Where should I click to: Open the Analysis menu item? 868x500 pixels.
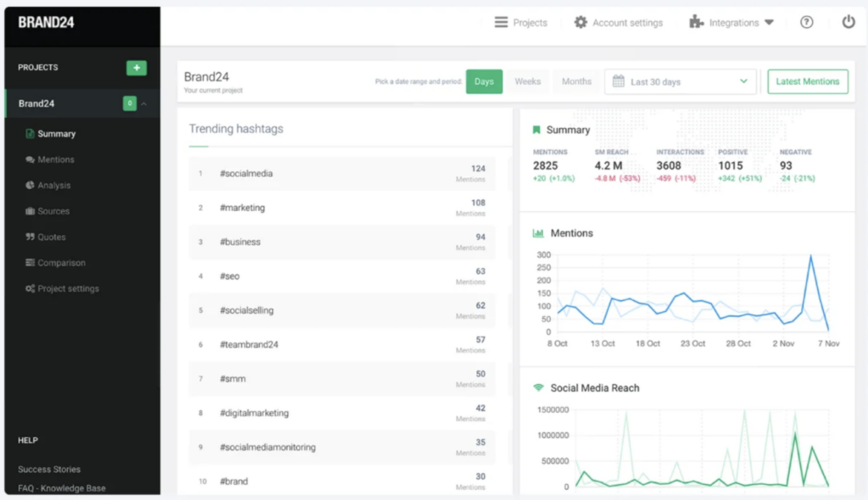click(53, 185)
